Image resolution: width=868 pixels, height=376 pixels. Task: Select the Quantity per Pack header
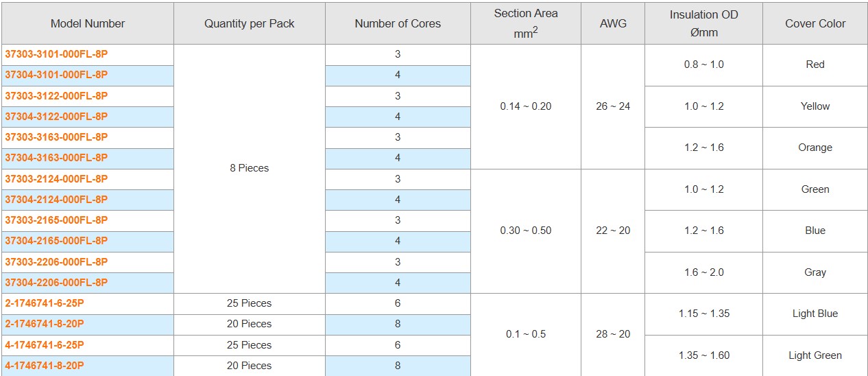pos(250,24)
